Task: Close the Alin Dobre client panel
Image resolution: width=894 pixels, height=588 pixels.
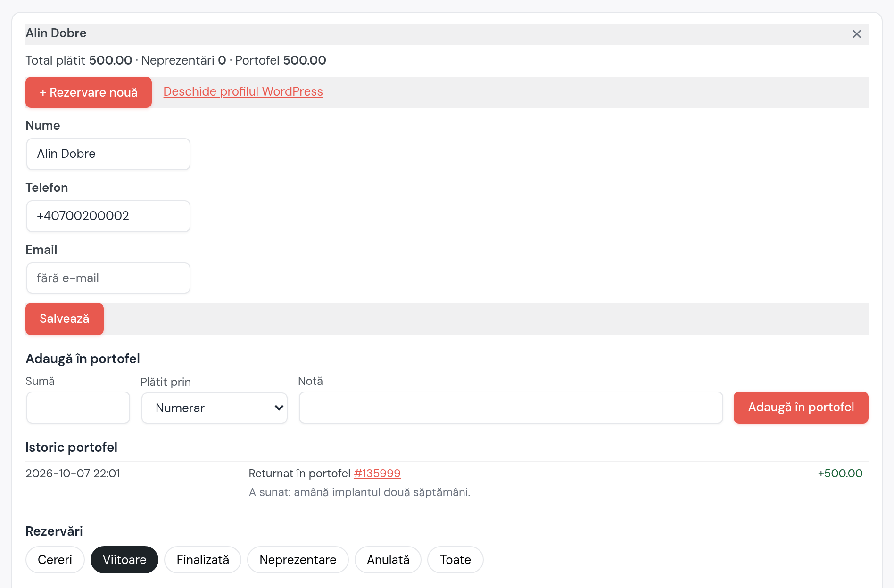Action: 857,34
